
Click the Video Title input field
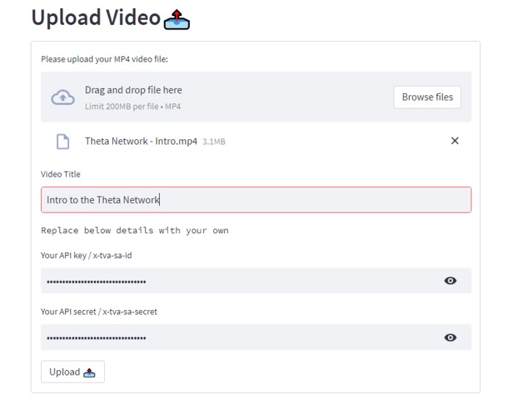[256, 199]
